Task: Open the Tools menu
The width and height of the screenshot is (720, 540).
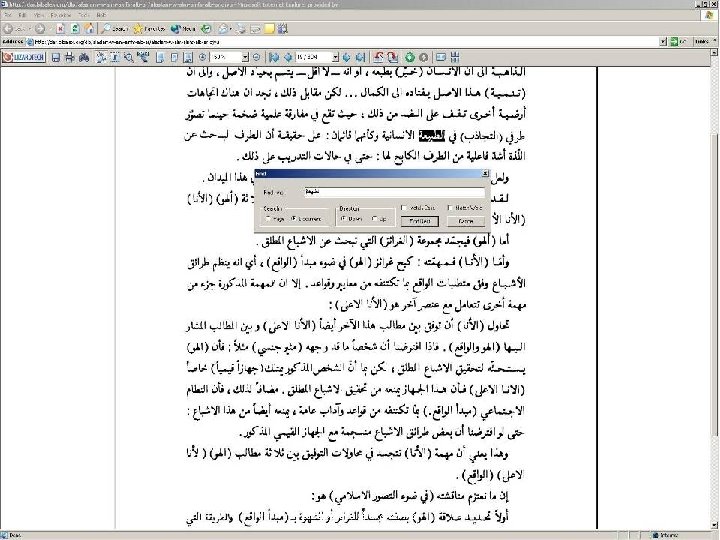Action: pos(84,15)
